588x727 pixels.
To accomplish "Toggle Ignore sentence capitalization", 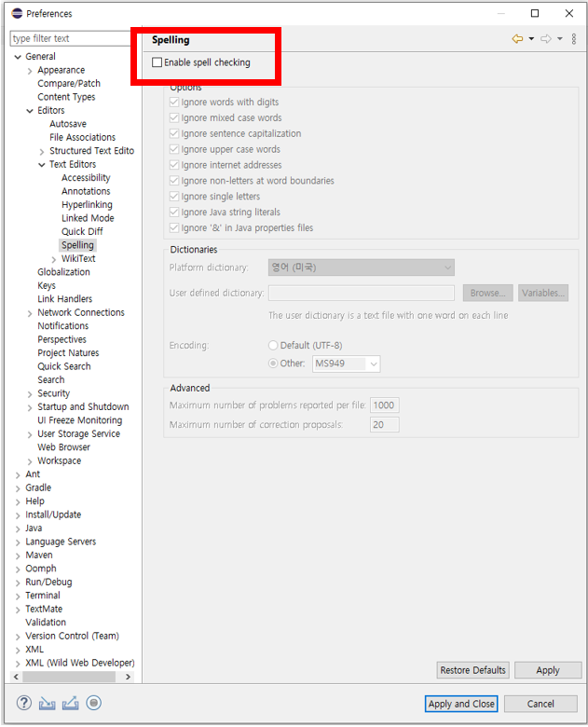I will [x=174, y=133].
